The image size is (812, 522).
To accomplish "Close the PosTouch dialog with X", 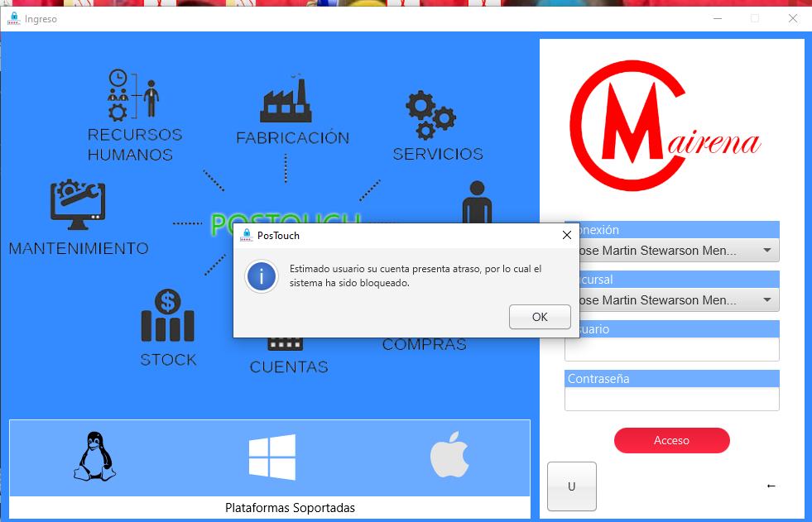I will (x=567, y=236).
